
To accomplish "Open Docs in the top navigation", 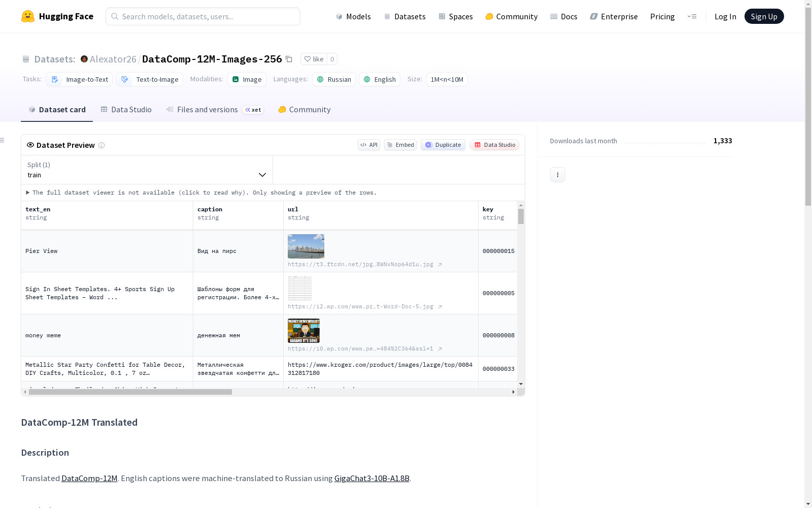I will (564, 16).
